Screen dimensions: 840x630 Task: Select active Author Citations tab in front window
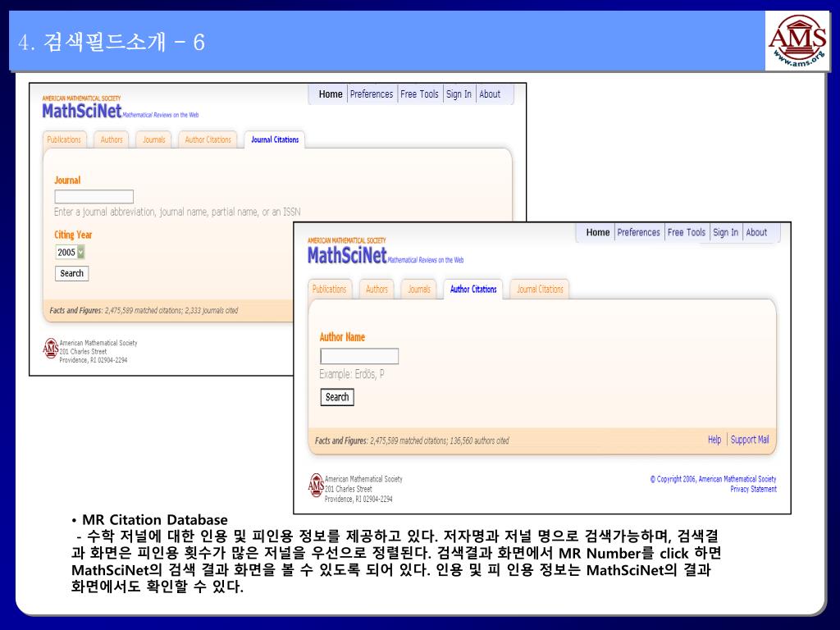pyautogui.click(x=473, y=290)
